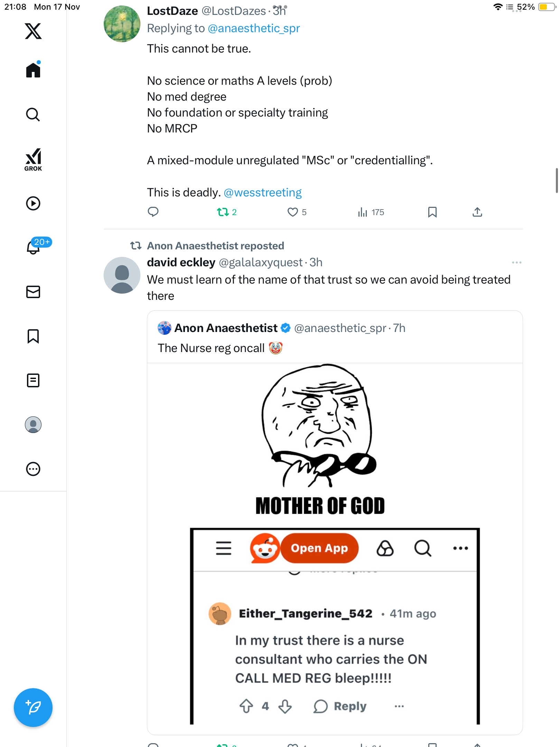Open the Lists page
The image size is (560, 747).
(33, 380)
